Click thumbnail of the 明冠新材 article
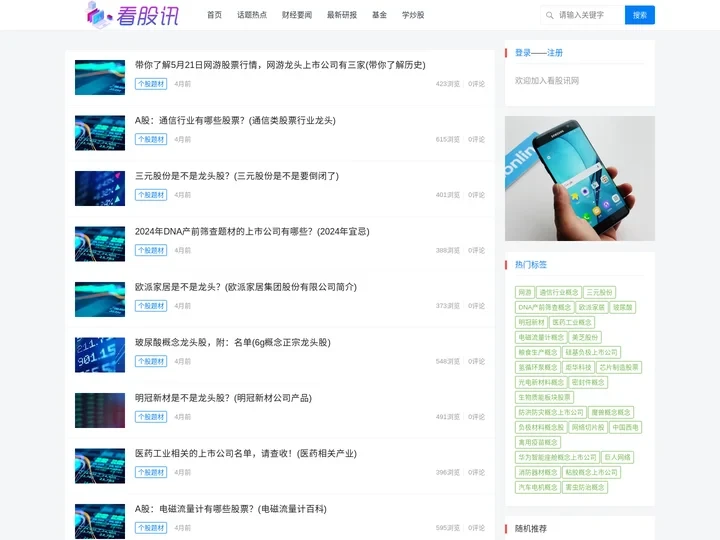The width and height of the screenshot is (720, 540). click(100, 411)
